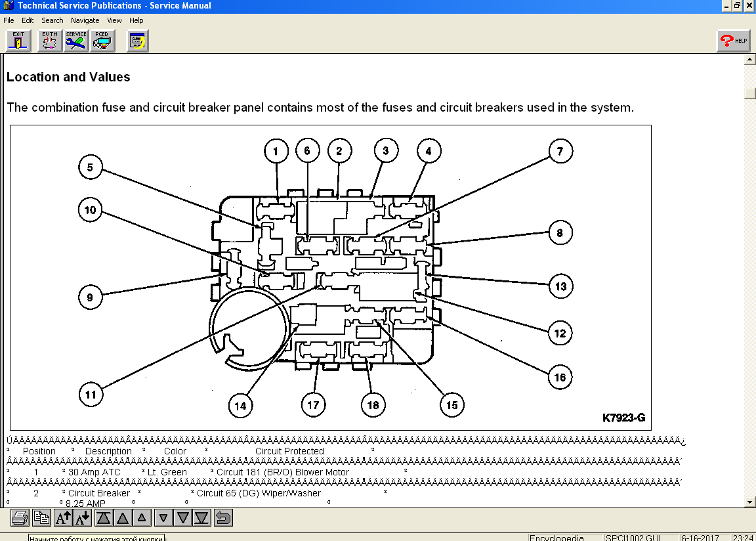The image size is (756, 541).
Task: Click fuse position 11 callout in diagram
Action: (x=91, y=394)
